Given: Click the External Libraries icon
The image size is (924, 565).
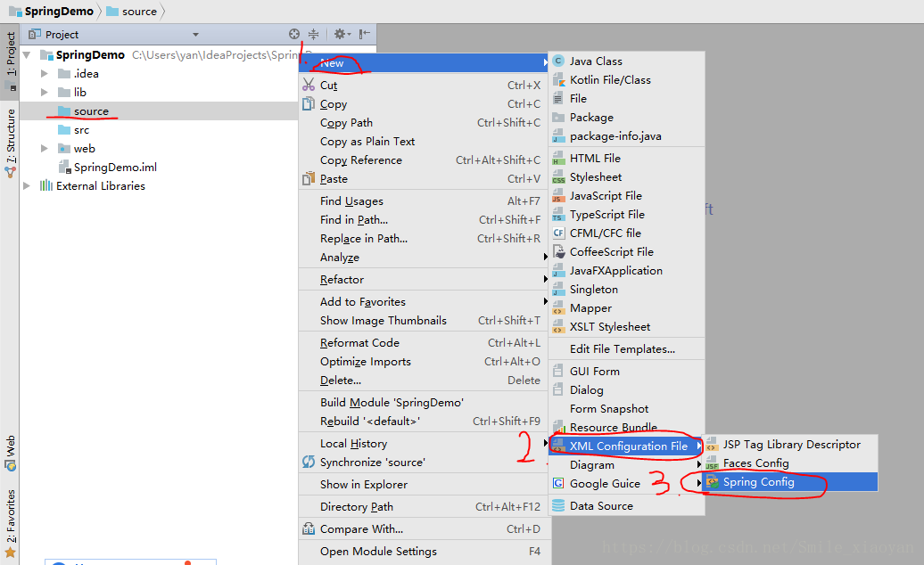Looking at the screenshot, I should click(x=46, y=185).
